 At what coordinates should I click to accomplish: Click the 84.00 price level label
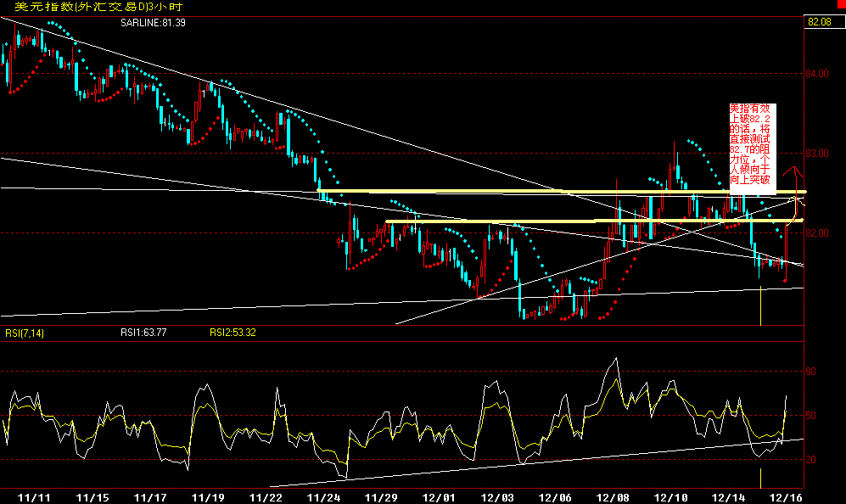tap(817, 74)
